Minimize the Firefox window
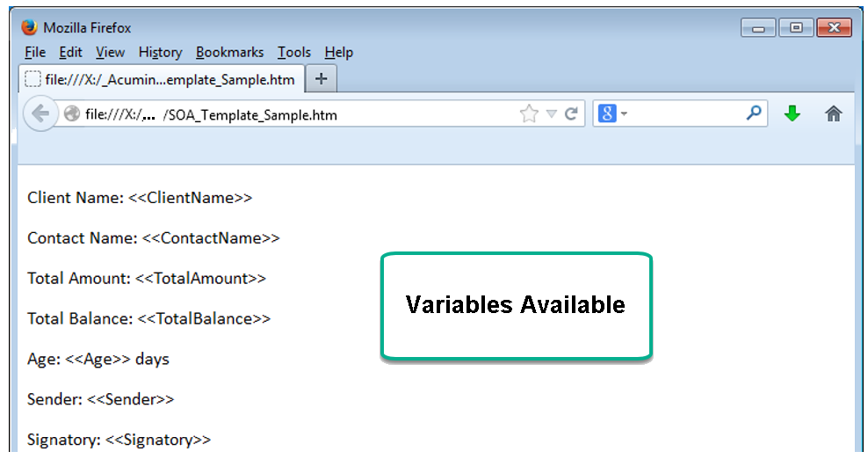868x459 pixels. [x=758, y=28]
